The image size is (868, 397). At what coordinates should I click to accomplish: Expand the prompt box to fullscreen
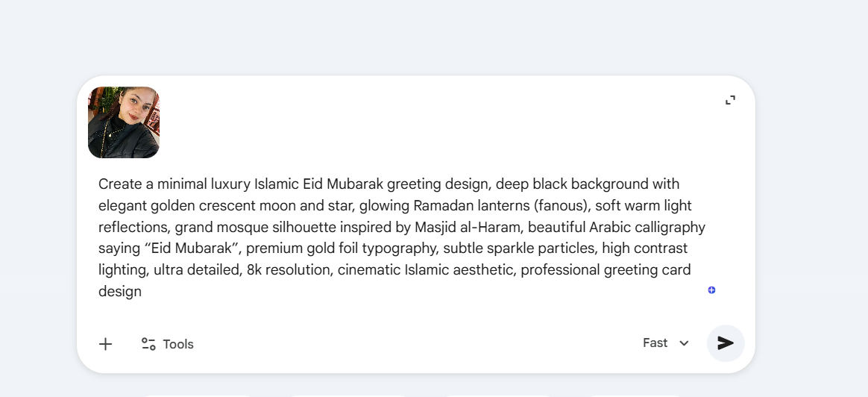pyautogui.click(x=730, y=100)
